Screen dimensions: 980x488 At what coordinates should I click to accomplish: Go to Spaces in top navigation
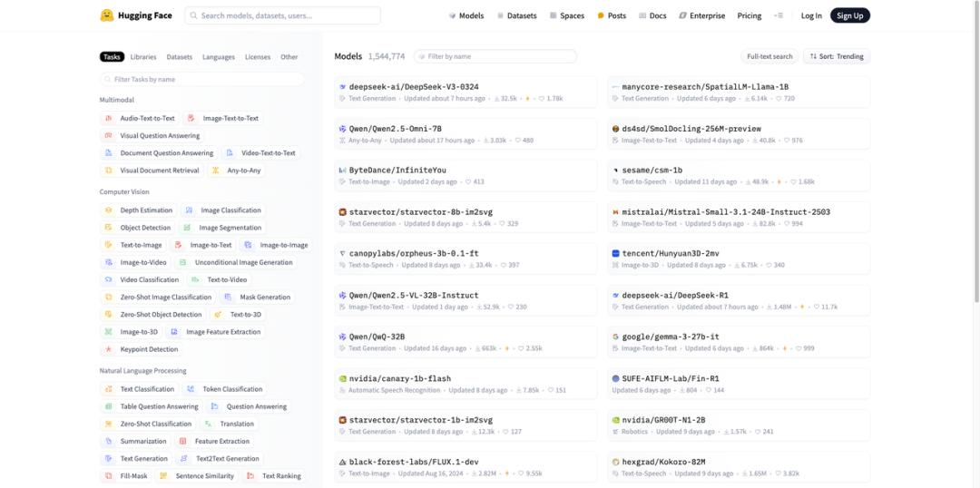[x=566, y=15]
